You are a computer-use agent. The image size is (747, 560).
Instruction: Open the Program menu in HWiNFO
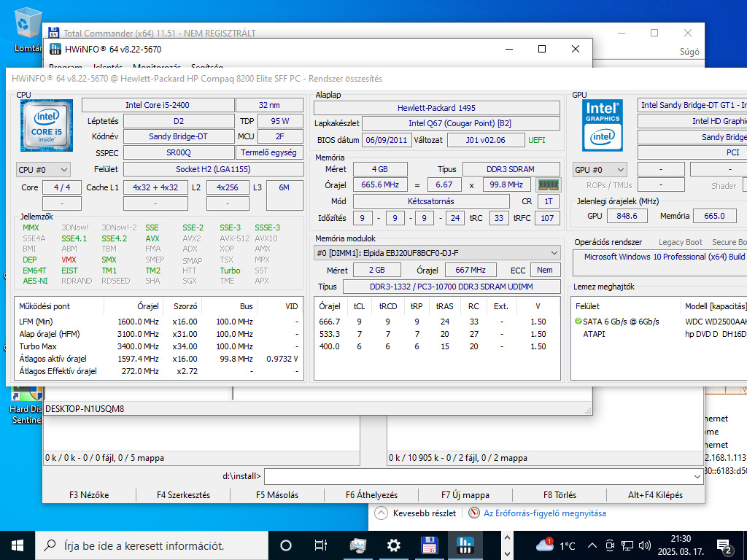(65, 67)
